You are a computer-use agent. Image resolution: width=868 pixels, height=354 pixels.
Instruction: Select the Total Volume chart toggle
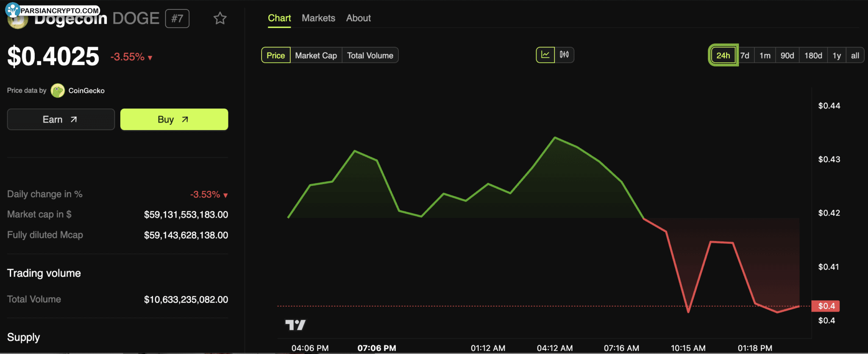coord(370,55)
